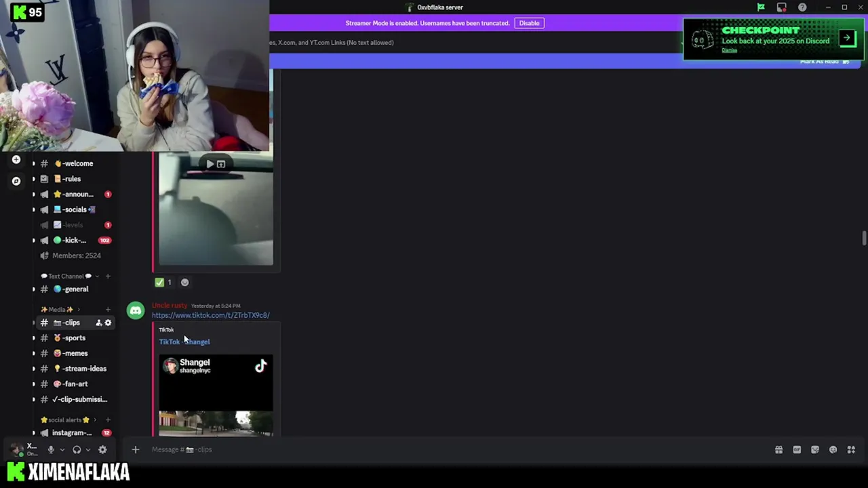Open the -sports channel
The image size is (868, 488).
73,338
